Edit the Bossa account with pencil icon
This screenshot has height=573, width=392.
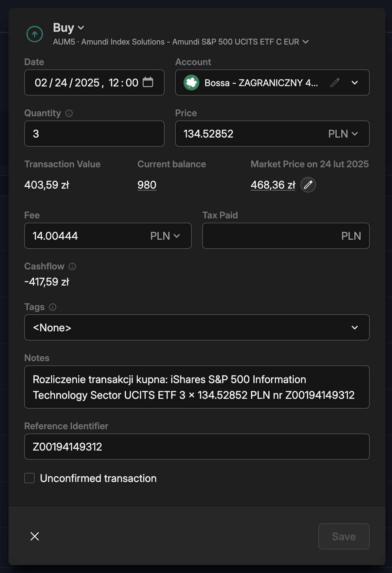pos(335,83)
